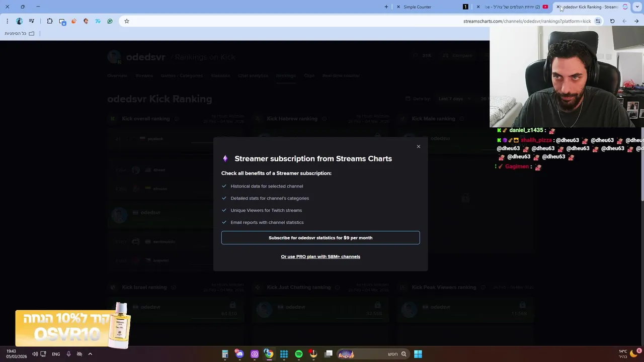Open the Extensions puzzle icon
Image resolution: width=644 pixels, height=362 pixels.
50,21
